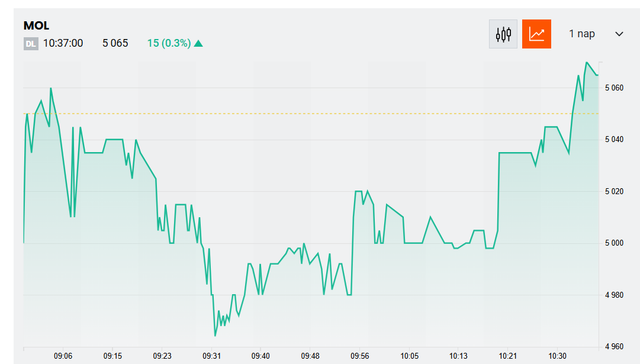Click the chart's lowest point near 09:31
Screen dimensions: 640x364
[x=215, y=336]
